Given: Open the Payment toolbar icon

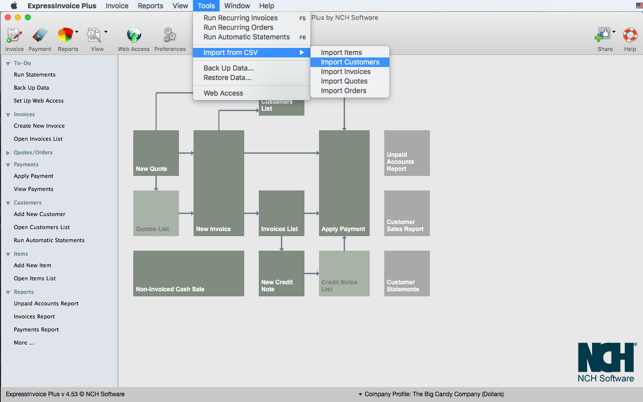Looking at the screenshot, I should [x=39, y=38].
